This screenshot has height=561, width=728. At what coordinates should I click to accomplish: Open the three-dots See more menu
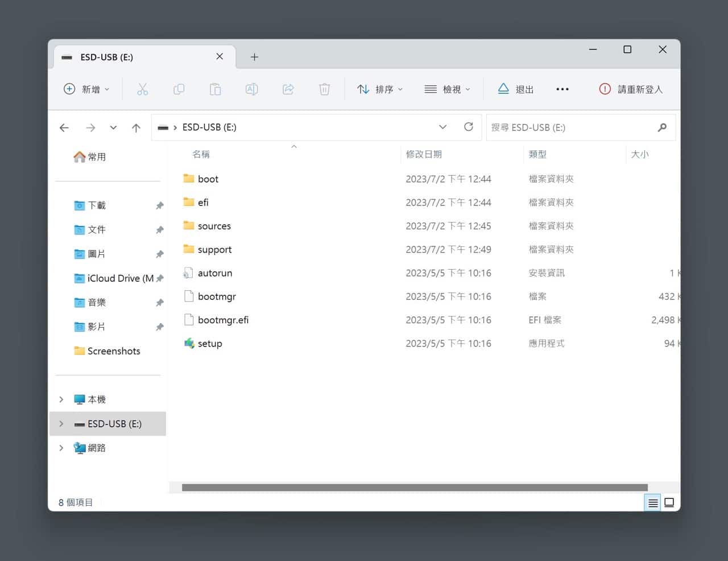pyautogui.click(x=562, y=89)
